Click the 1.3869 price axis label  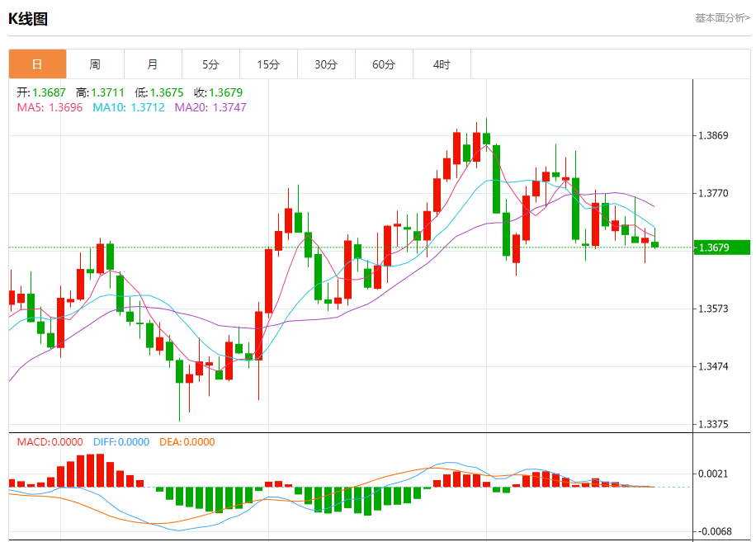click(x=714, y=135)
